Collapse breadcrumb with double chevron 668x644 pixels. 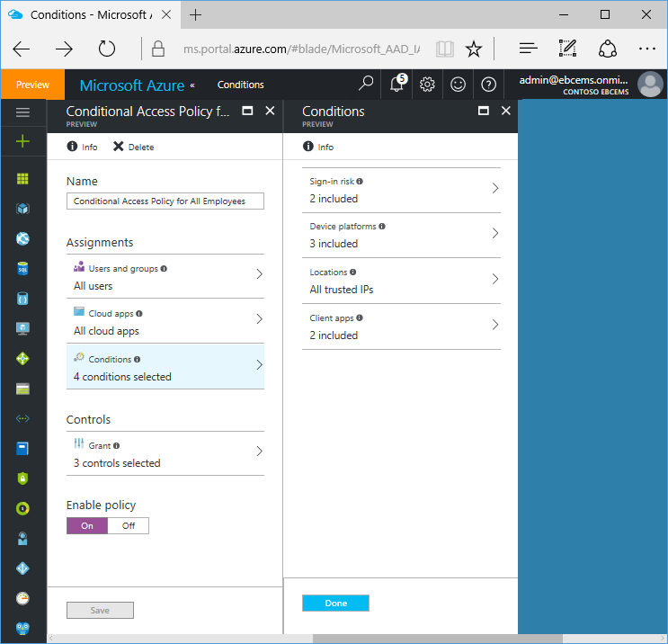click(192, 85)
